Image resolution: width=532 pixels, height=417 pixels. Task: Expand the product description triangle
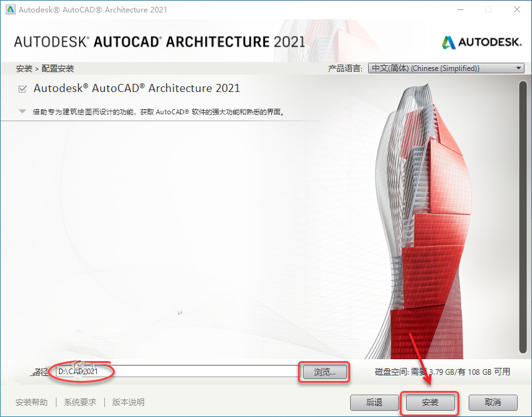tap(22, 111)
